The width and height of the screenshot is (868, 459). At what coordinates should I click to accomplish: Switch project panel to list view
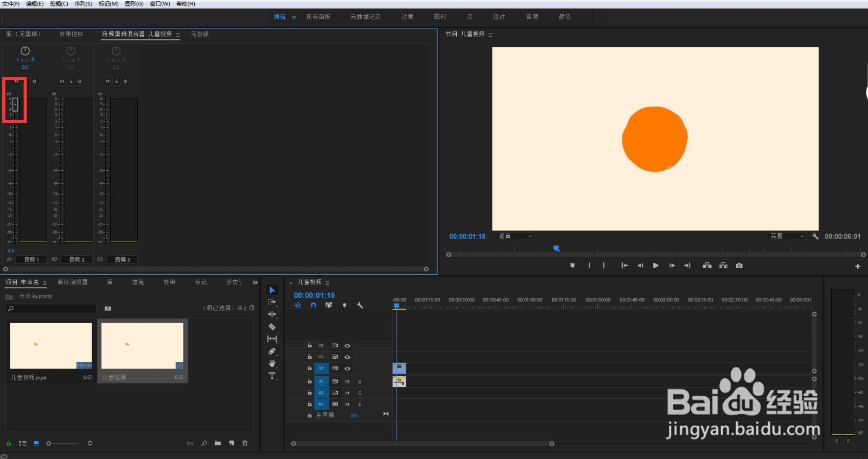click(22, 443)
